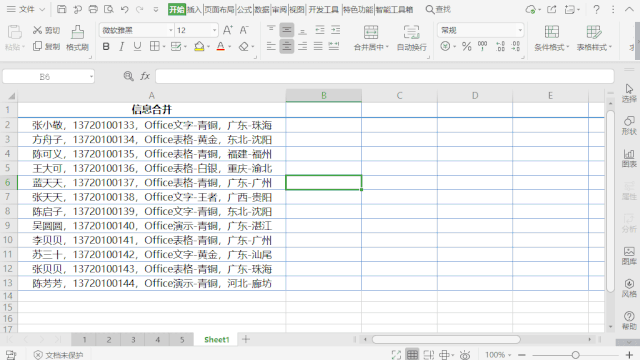Open Table Styles (表格样式)
This screenshot has height=360, width=640.
(594, 38)
